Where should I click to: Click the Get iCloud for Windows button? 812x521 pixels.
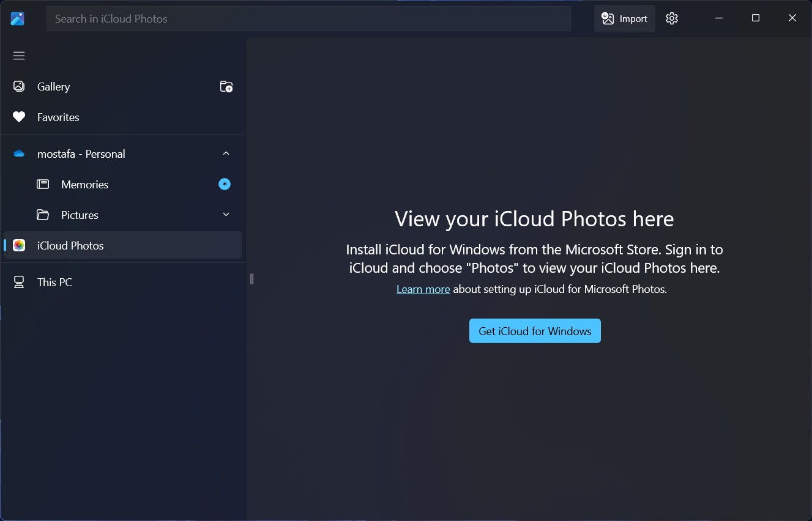coord(534,331)
